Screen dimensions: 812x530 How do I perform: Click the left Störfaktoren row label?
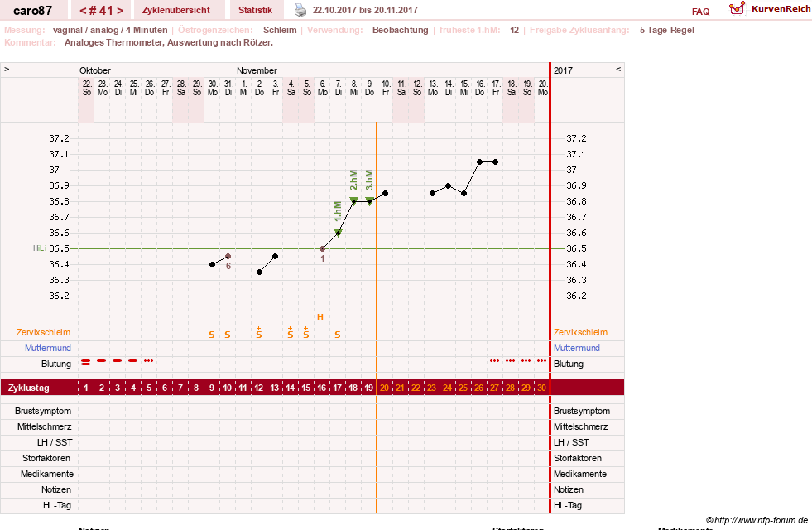pos(46,458)
